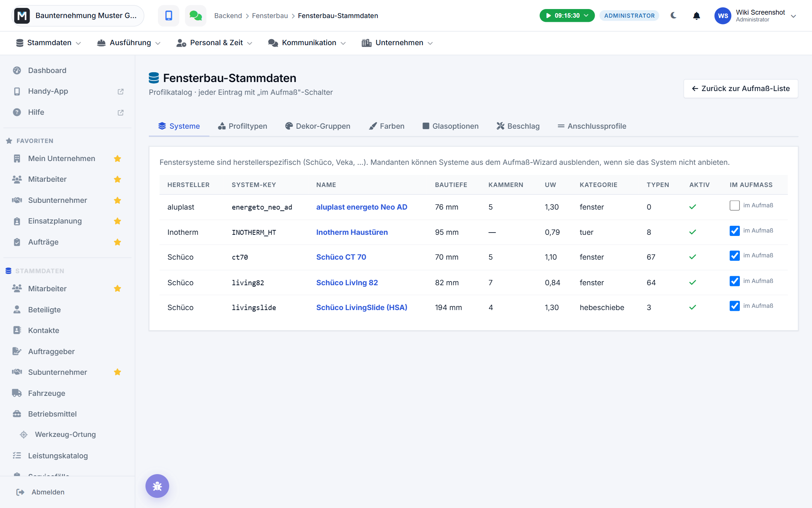Click the Fensterbau-Stammdaten database title icon
The image size is (812, 508).
tap(154, 78)
